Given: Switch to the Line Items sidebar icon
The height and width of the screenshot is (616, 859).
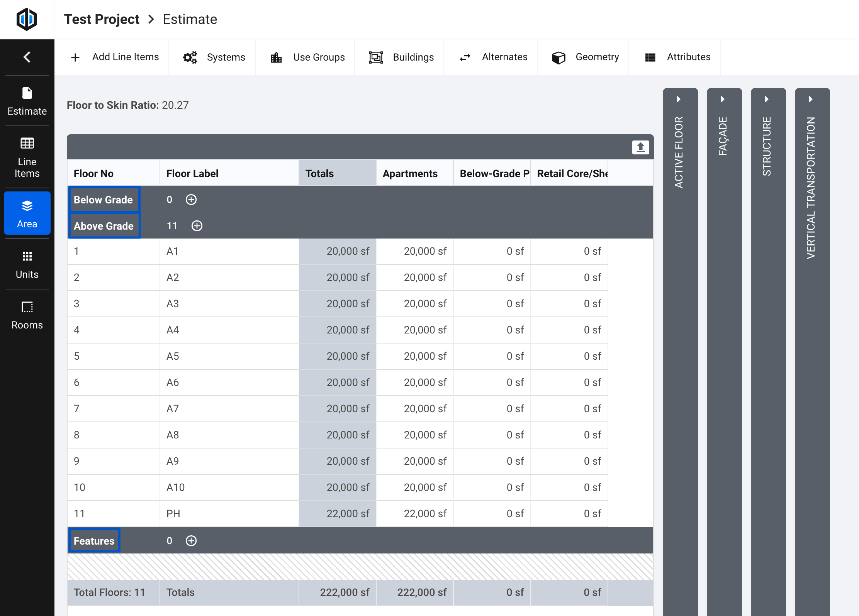Looking at the screenshot, I should click(27, 156).
